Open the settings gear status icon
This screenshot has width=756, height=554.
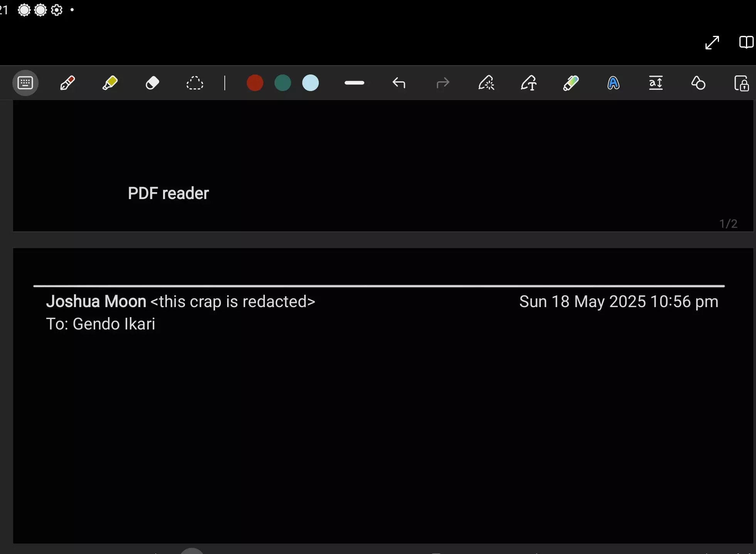[57, 10]
